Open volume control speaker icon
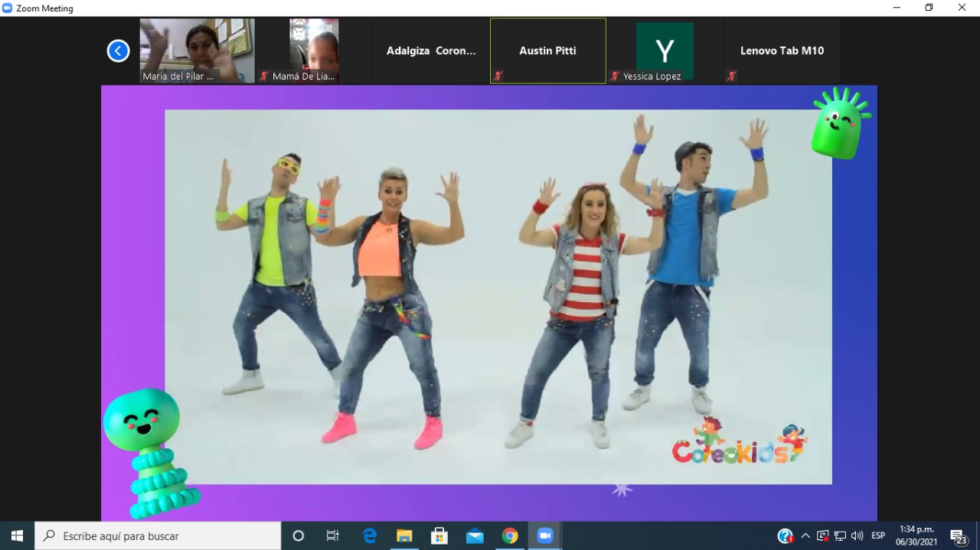The width and height of the screenshot is (980, 550). (x=857, y=535)
